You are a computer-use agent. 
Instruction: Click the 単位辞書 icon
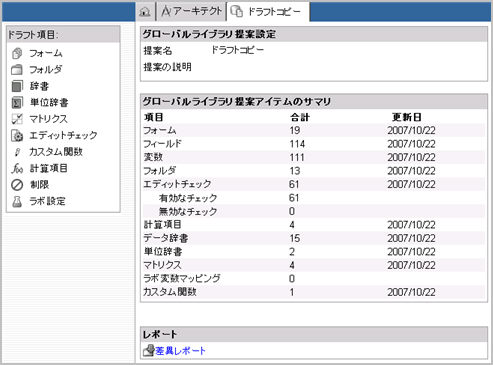17,102
